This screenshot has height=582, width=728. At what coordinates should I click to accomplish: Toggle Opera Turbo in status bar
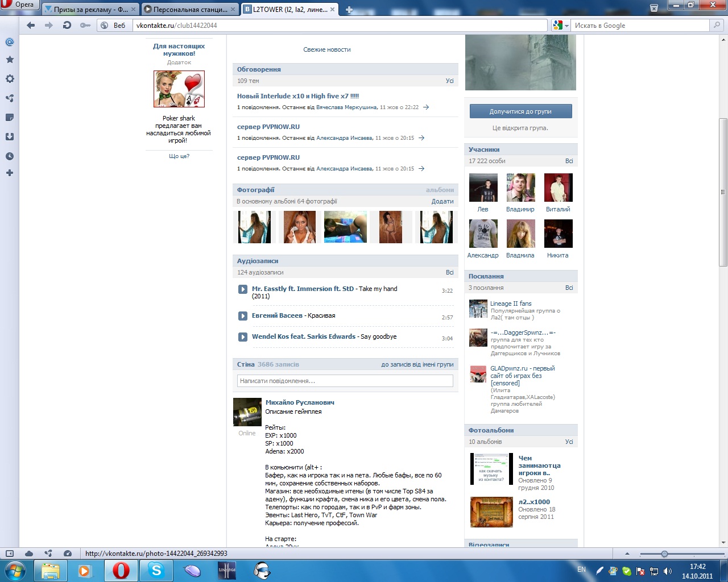click(x=68, y=553)
